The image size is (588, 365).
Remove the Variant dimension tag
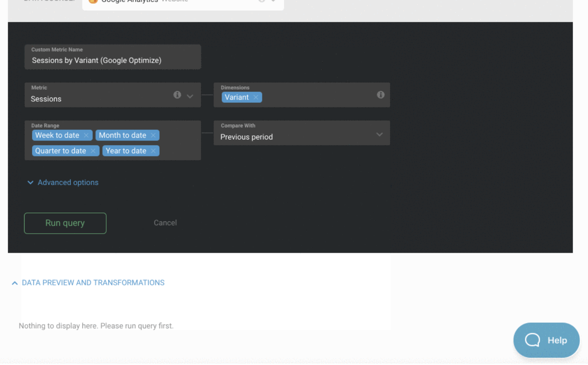pos(256,97)
